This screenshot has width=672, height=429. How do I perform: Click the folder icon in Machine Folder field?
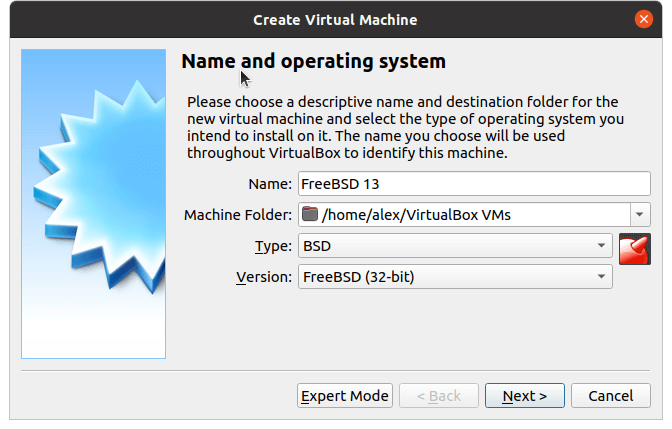click(x=309, y=214)
